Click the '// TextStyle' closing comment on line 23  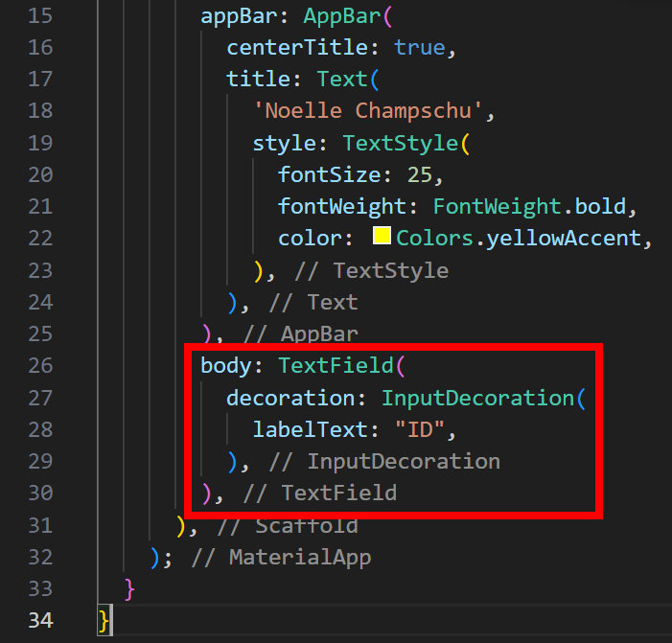point(372,271)
